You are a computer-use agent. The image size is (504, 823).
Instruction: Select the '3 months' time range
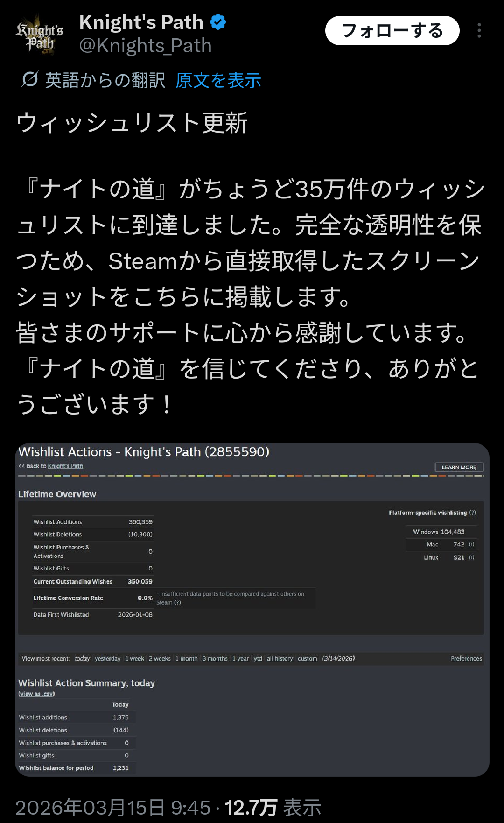215,659
